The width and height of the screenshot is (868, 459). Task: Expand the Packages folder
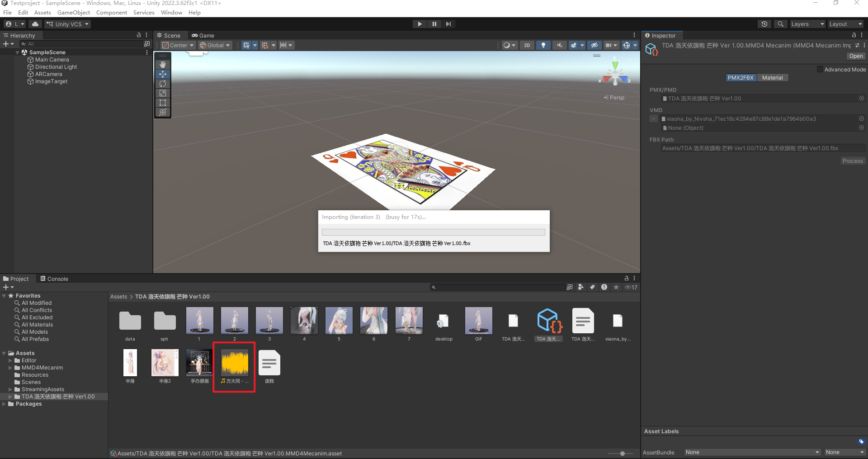4,404
